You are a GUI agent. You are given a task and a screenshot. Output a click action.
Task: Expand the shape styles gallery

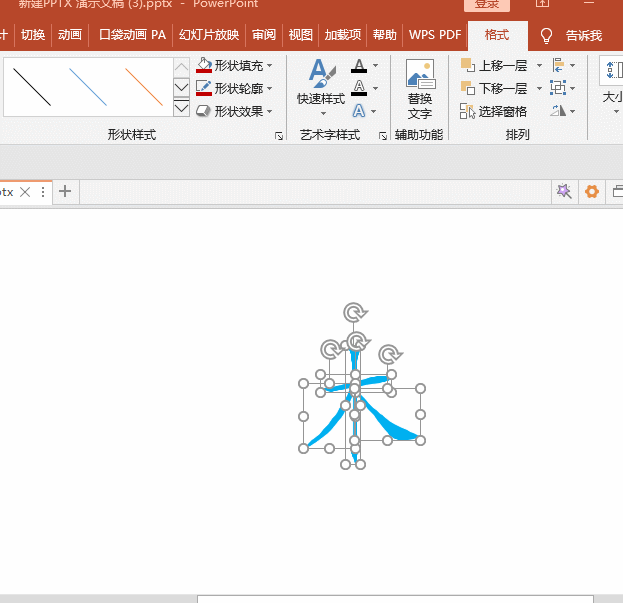click(x=181, y=108)
